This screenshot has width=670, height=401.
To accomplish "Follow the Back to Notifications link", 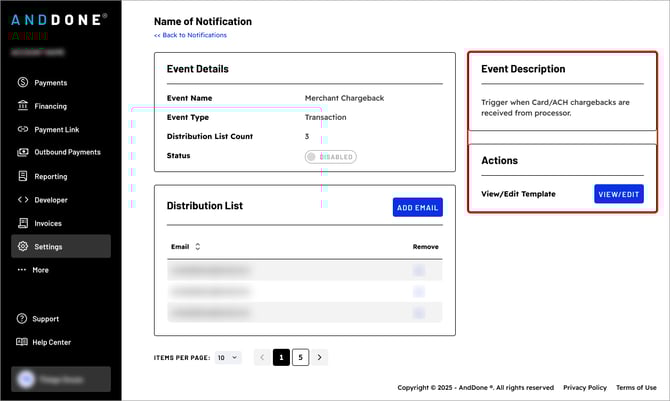I will [190, 35].
